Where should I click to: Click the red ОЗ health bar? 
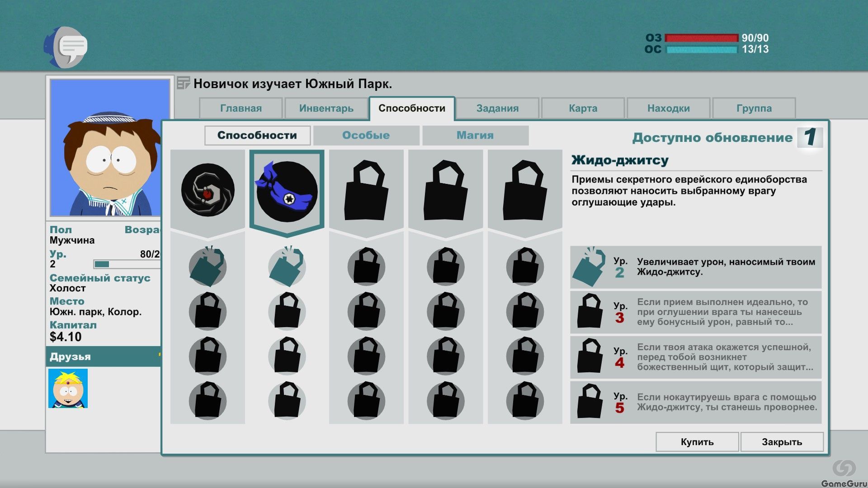[x=701, y=38]
